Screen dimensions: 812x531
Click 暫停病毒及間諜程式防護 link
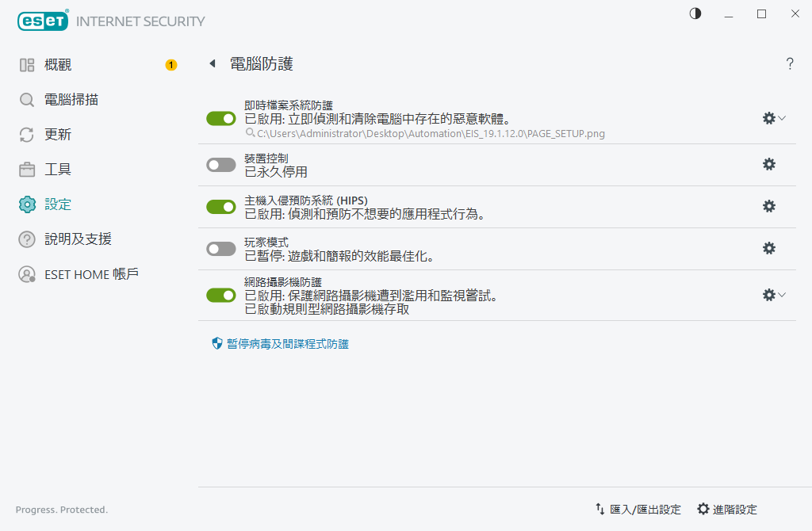tap(287, 344)
